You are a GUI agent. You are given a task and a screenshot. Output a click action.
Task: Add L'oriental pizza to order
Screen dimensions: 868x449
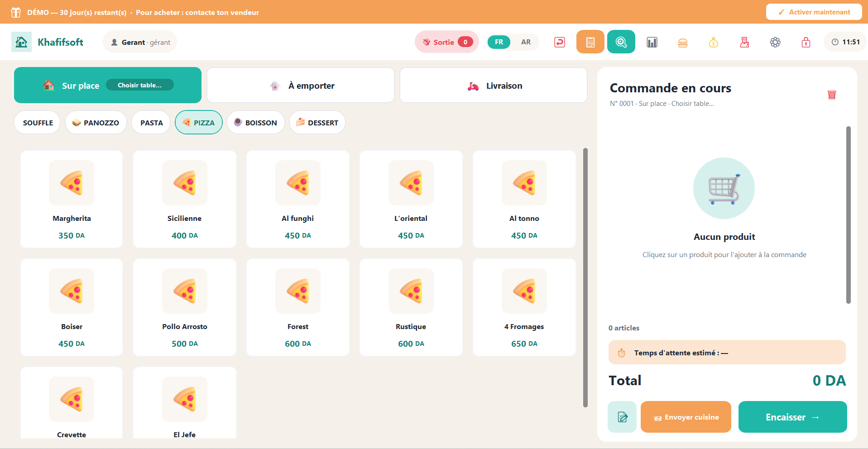click(x=411, y=199)
